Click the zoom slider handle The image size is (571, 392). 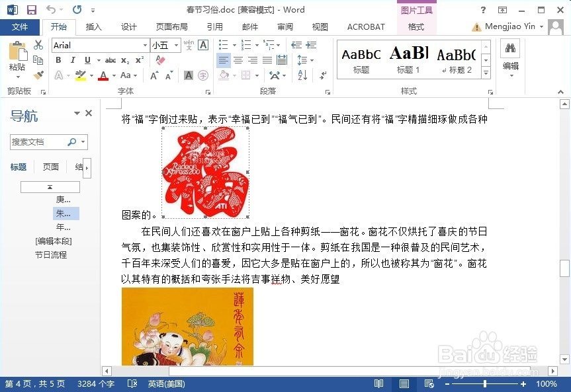pos(485,383)
